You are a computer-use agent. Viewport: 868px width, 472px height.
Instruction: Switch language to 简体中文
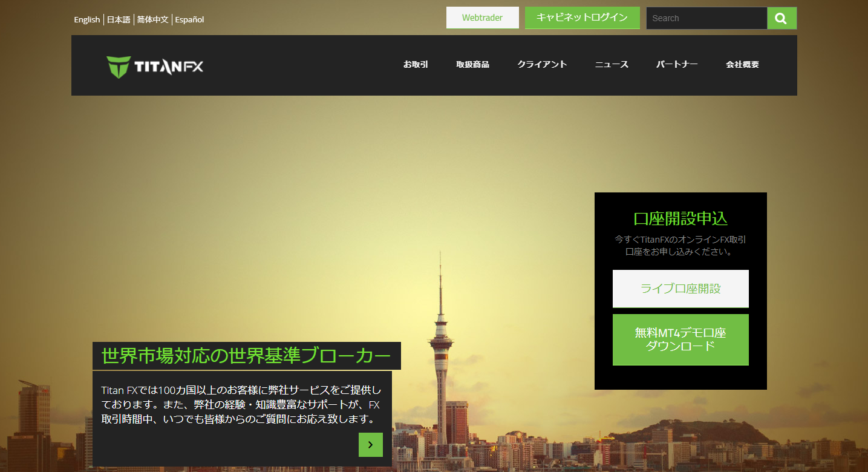pos(152,19)
